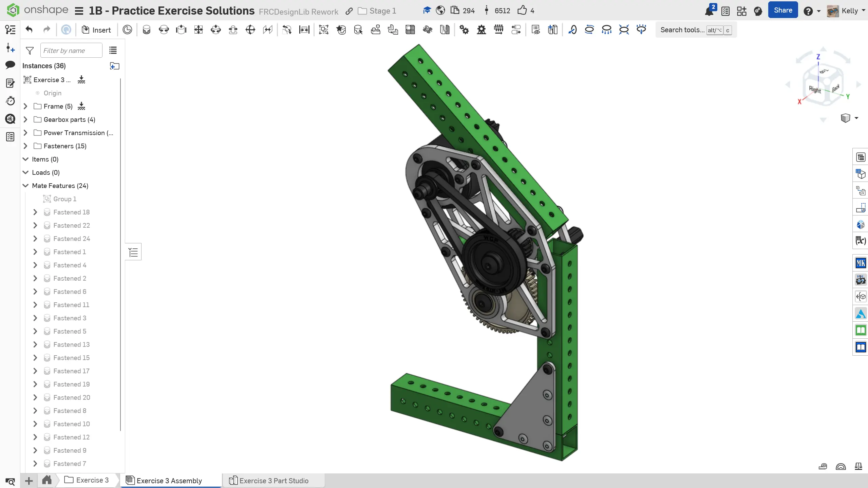Click the undo arrow icon
The height and width of the screenshot is (488, 868).
tap(29, 30)
